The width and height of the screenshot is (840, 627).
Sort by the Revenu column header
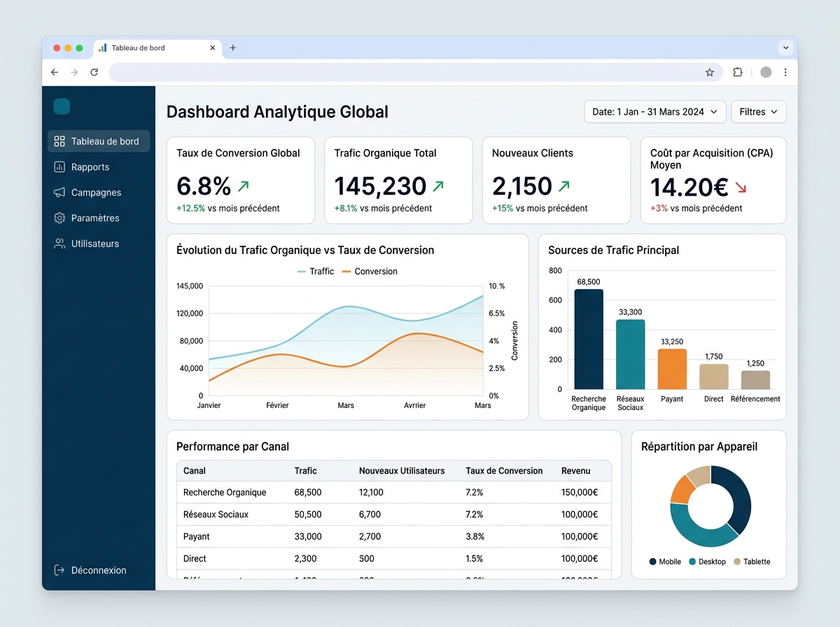click(x=576, y=471)
